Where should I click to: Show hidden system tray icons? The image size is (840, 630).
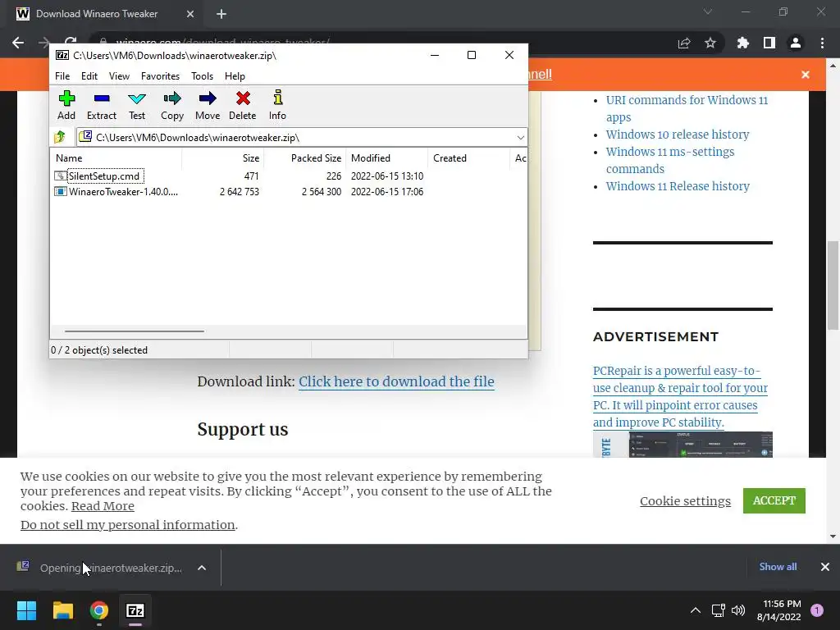click(696, 610)
